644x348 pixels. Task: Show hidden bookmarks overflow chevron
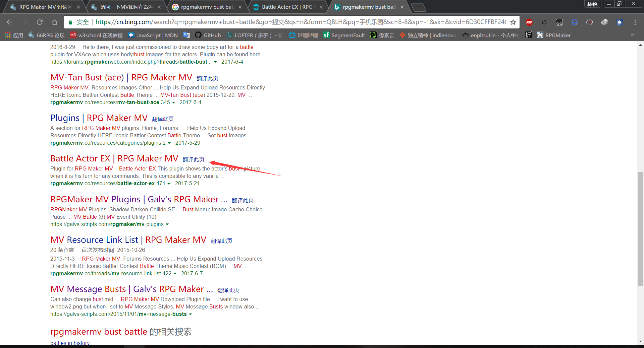click(x=633, y=35)
